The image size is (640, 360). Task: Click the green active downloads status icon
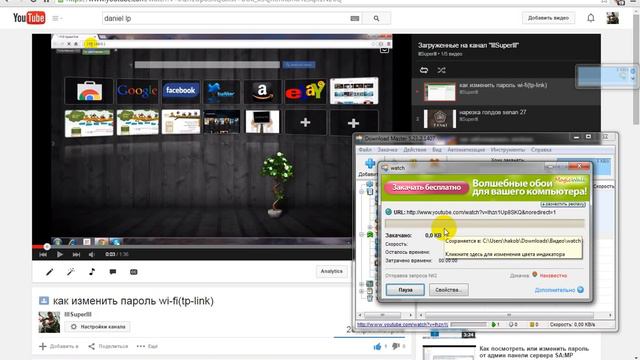[493, 324]
